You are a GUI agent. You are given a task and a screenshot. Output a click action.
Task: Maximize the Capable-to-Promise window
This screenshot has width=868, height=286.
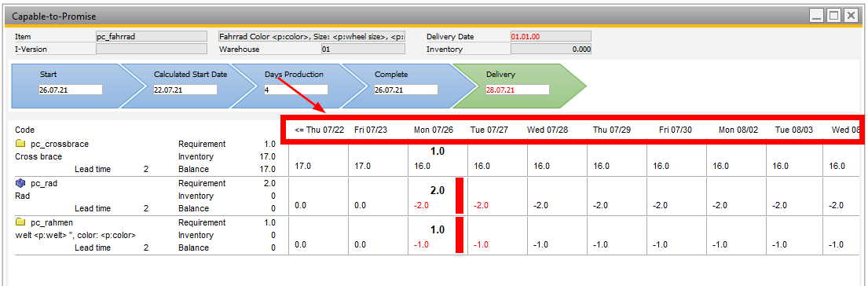coord(833,16)
